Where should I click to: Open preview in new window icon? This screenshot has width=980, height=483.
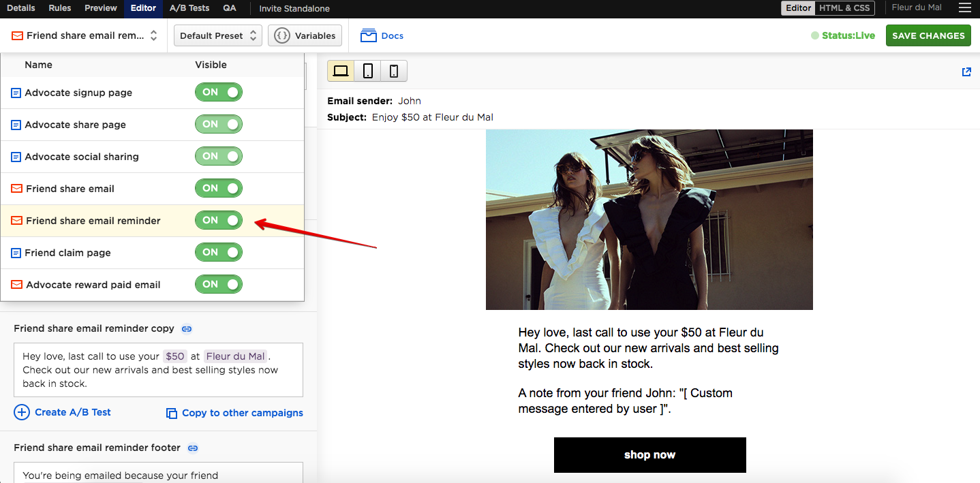point(966,72)
